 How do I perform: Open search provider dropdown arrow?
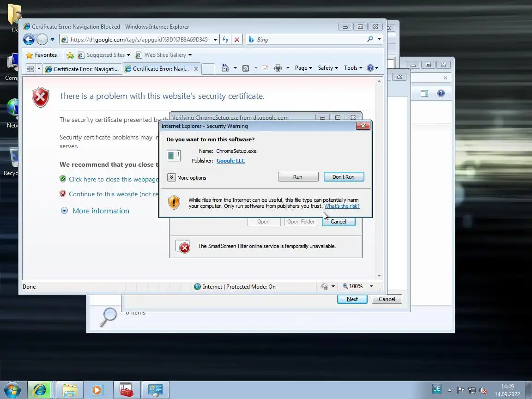click(379, 39)
